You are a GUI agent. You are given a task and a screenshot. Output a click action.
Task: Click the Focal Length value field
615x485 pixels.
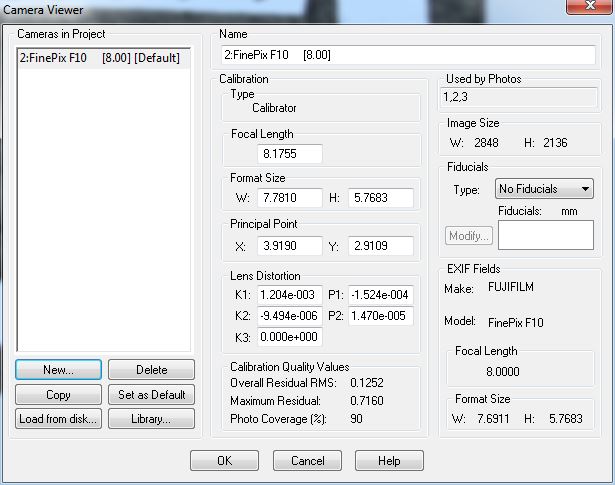(x=290, y=154)
